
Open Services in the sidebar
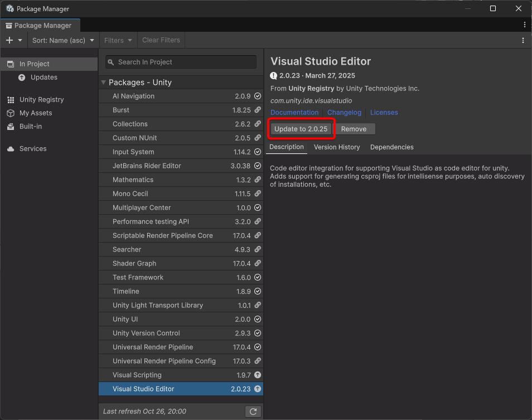(x=33, y=149)
